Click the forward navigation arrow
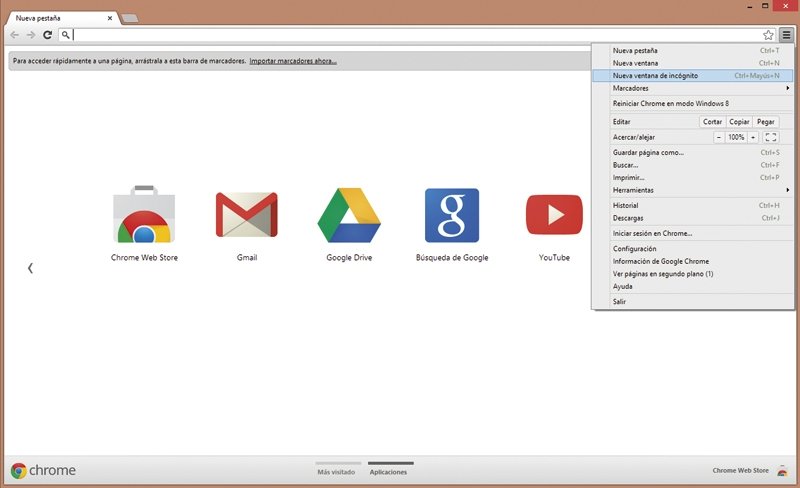 (31, 35)
